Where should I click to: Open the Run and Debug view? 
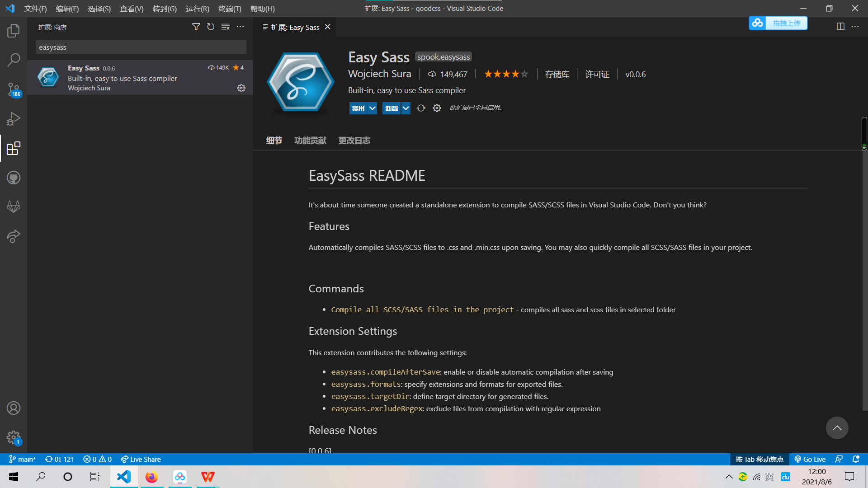point(14,119)
